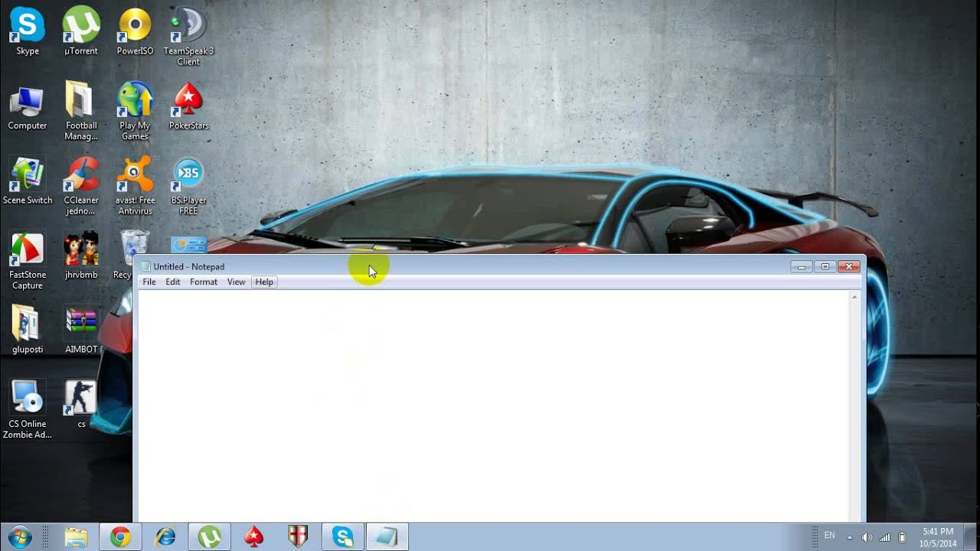Launch Internet Explorer from the taskbar
Screen dimensions: 980x551
[165, 537]
